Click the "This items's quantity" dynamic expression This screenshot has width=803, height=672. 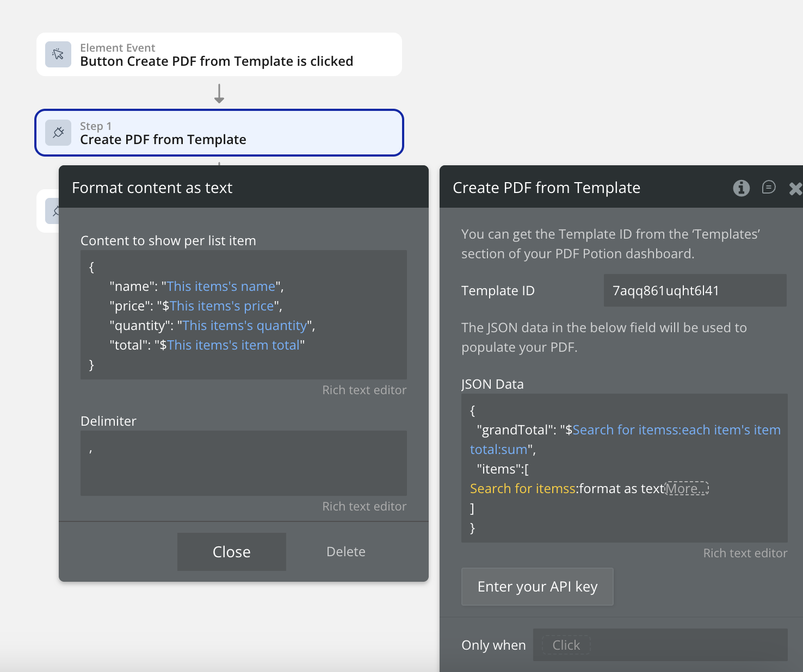point(244,326)
